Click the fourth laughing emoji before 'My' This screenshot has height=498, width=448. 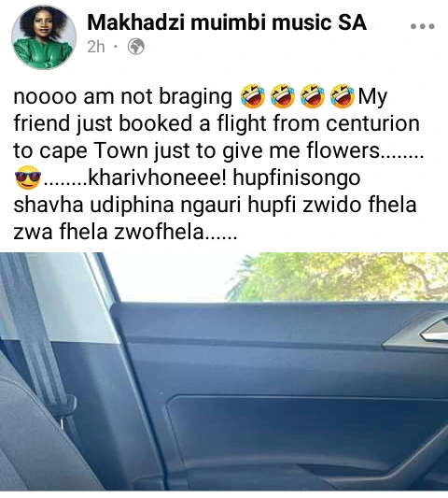(x=343, y=96)
